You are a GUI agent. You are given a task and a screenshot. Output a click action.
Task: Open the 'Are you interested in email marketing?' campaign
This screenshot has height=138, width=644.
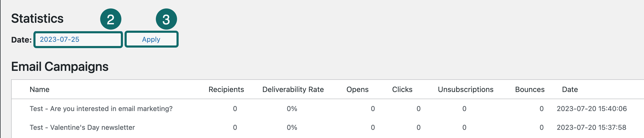101,109
